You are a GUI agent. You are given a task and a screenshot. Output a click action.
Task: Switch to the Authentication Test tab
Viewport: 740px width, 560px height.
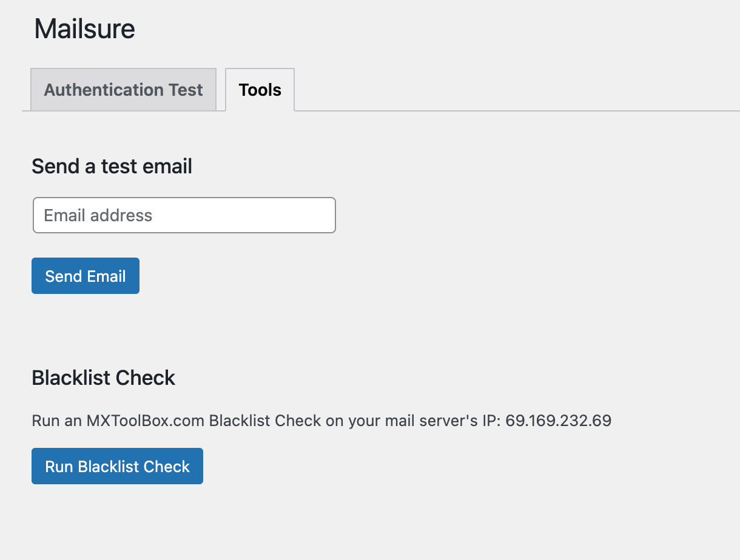pyautogui.click(x=123, y=90)
